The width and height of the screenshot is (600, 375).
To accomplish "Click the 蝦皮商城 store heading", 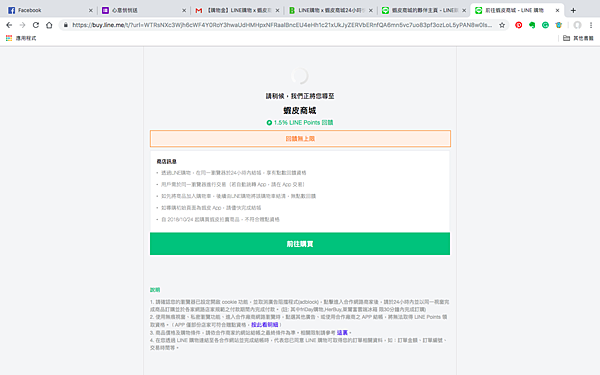I will (x=300, y=111).
